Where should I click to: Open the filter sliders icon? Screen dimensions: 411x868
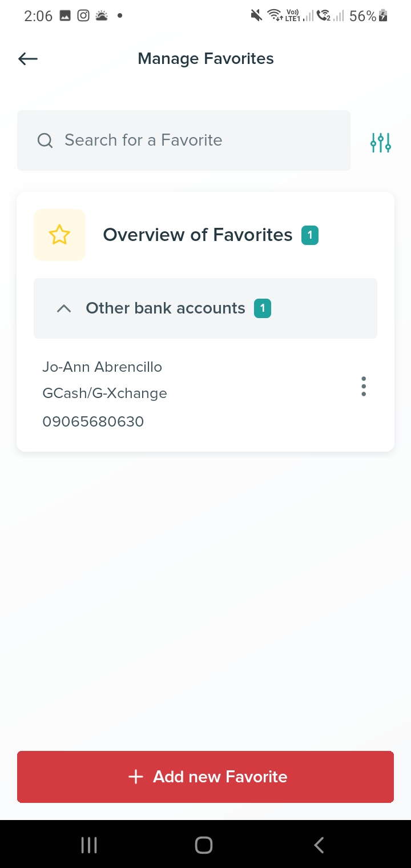pos(380,142)
